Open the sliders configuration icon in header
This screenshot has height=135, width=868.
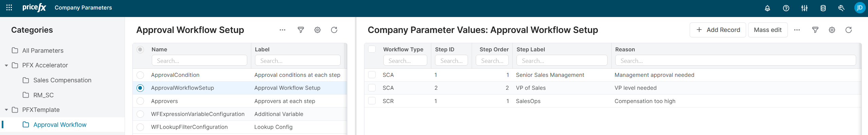[804, 8]
